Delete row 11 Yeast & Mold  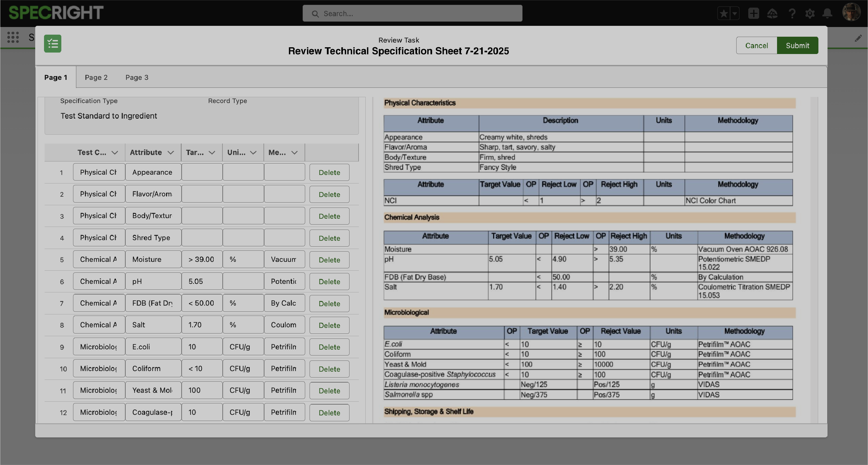(329, 390)
